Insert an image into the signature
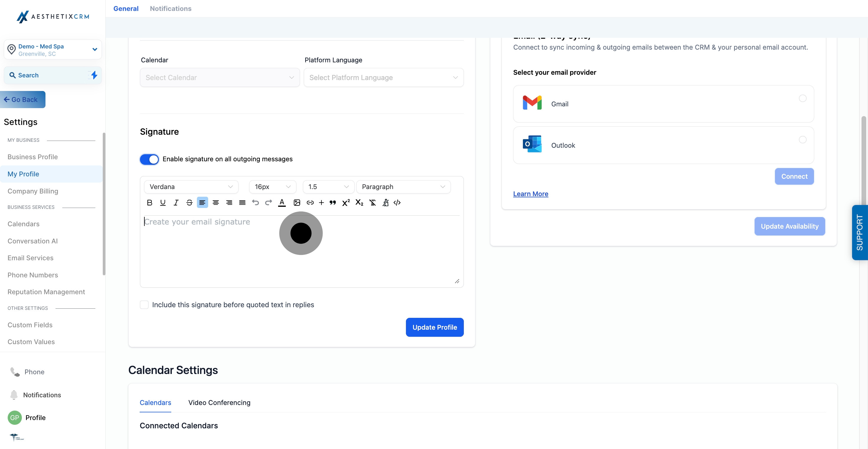Viewport: 868px width, 449px height. click(296, 203)
